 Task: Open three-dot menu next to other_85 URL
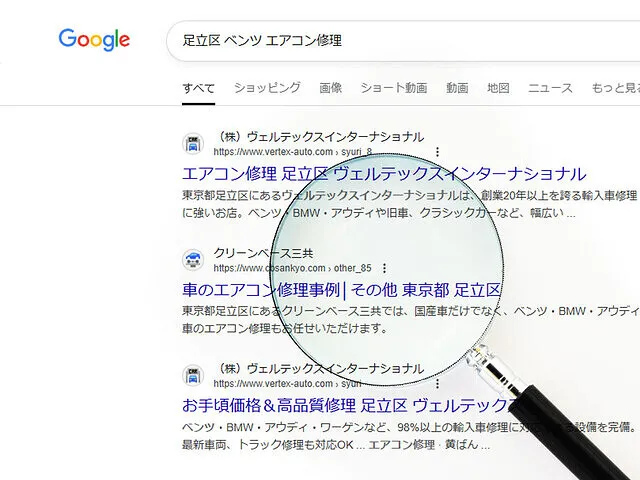tap(384, 268)
